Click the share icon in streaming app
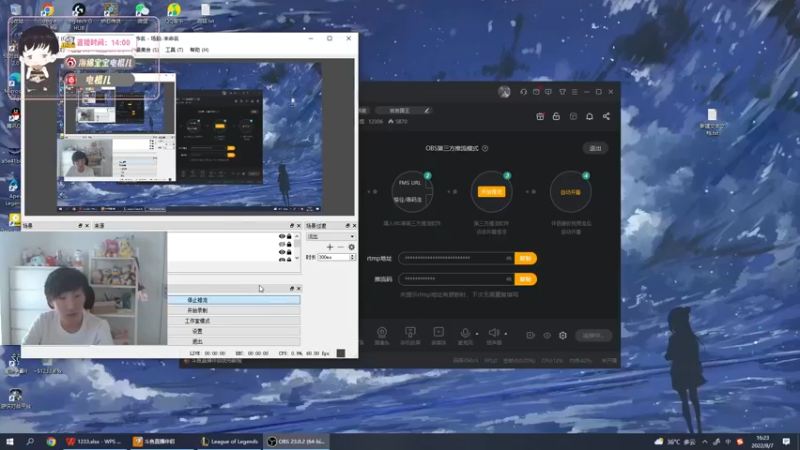800x450 pixels. click(606, 116)
